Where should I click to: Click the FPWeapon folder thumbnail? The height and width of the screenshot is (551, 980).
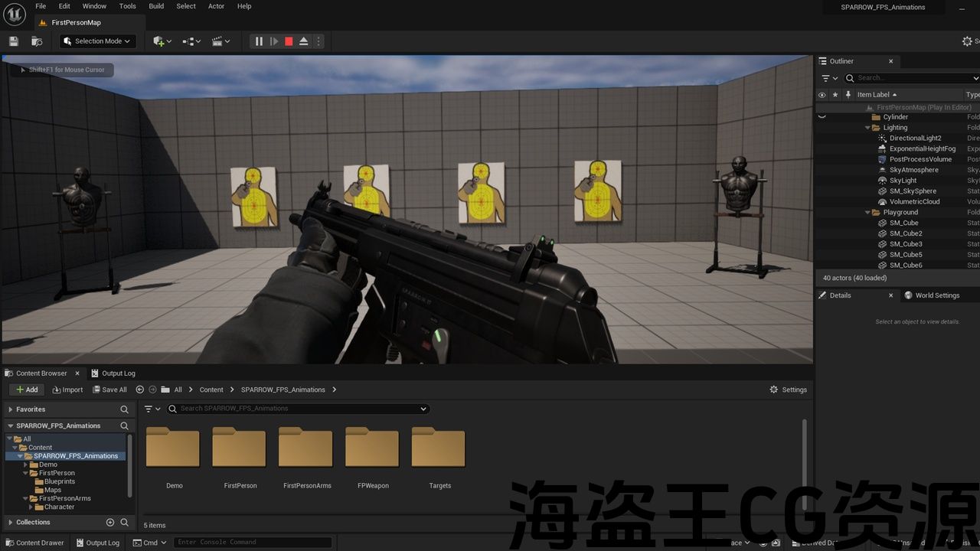click(373, 448)
